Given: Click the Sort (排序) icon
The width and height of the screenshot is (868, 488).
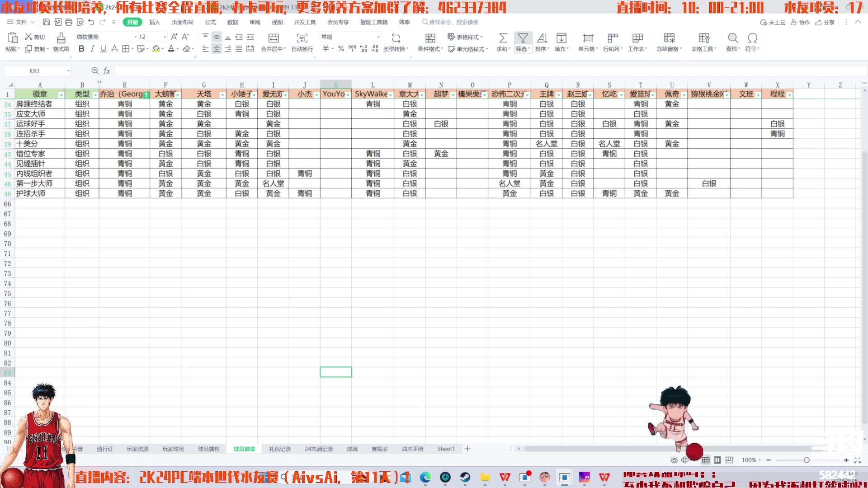Looking at the screenshot, I should (x=542, y=38).
